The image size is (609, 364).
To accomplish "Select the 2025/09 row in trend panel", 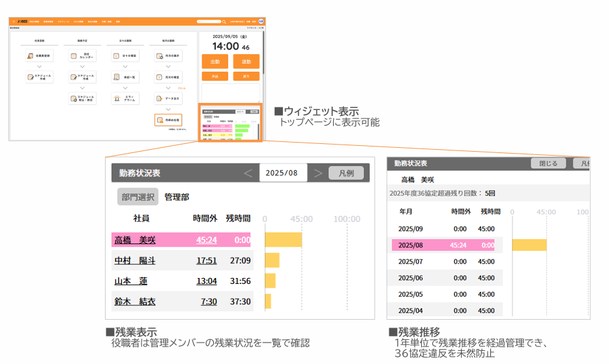I will [447, 229].
